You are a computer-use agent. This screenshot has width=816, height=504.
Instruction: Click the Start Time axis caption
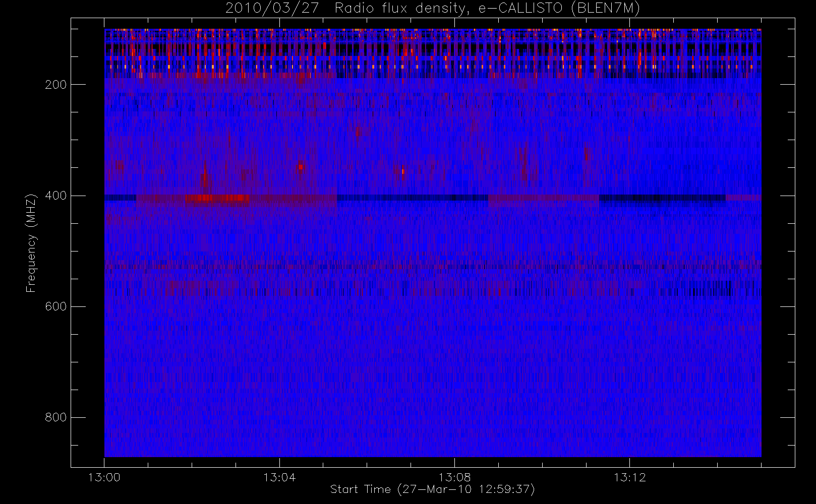pyautogui.click(x=433, y=489)
